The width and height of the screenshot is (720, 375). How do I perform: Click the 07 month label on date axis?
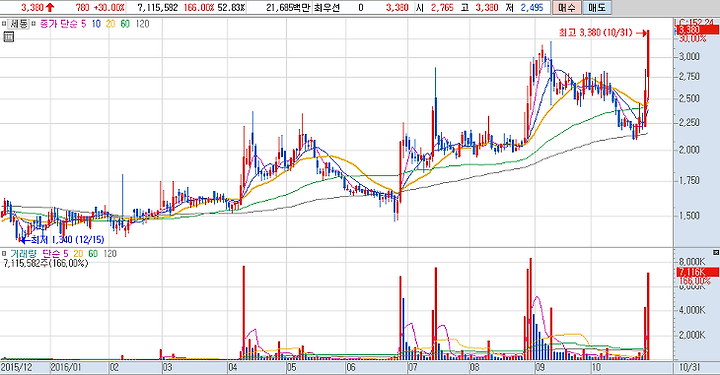pos(412,367)
